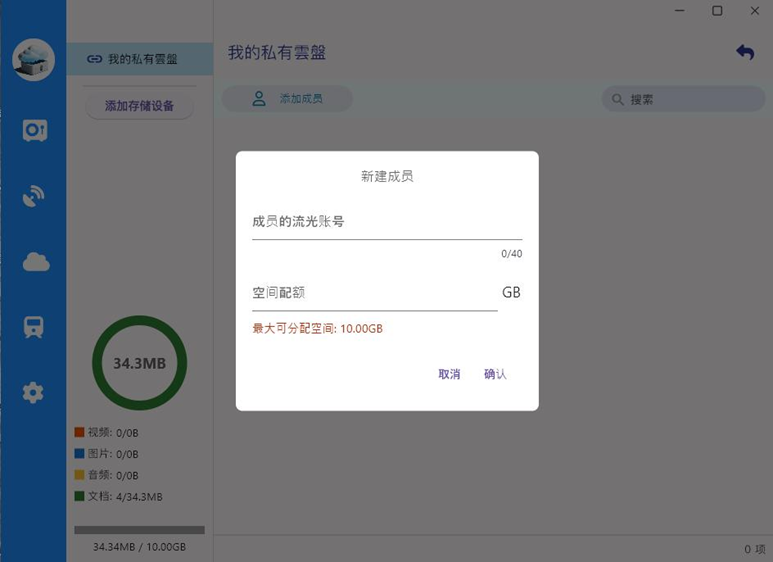Click the 添加存储设备 button
Image resolution: width=773 pixels, height=562 pixels.
(140, 106)
